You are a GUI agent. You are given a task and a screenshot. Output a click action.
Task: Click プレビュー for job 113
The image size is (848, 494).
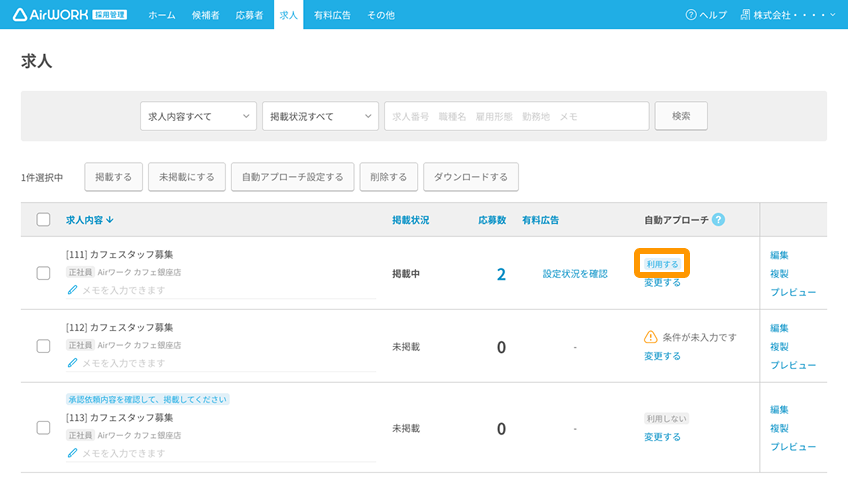[x=793, y=447]
